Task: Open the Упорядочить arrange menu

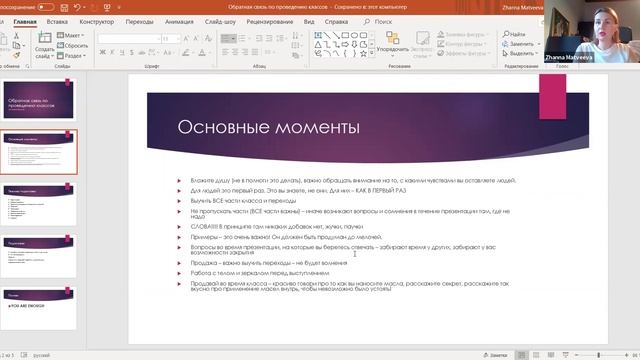Action: (392, 44)
